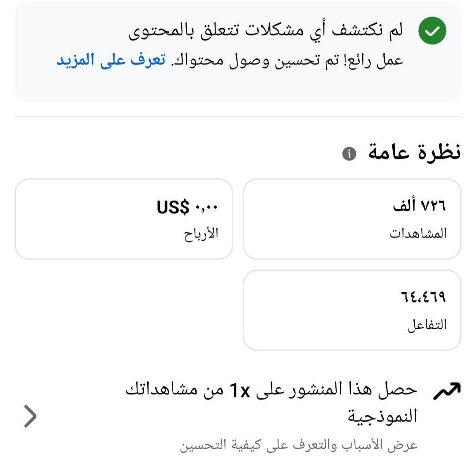
Task: Click the green checkmark status icon
Action: [432, 31]
